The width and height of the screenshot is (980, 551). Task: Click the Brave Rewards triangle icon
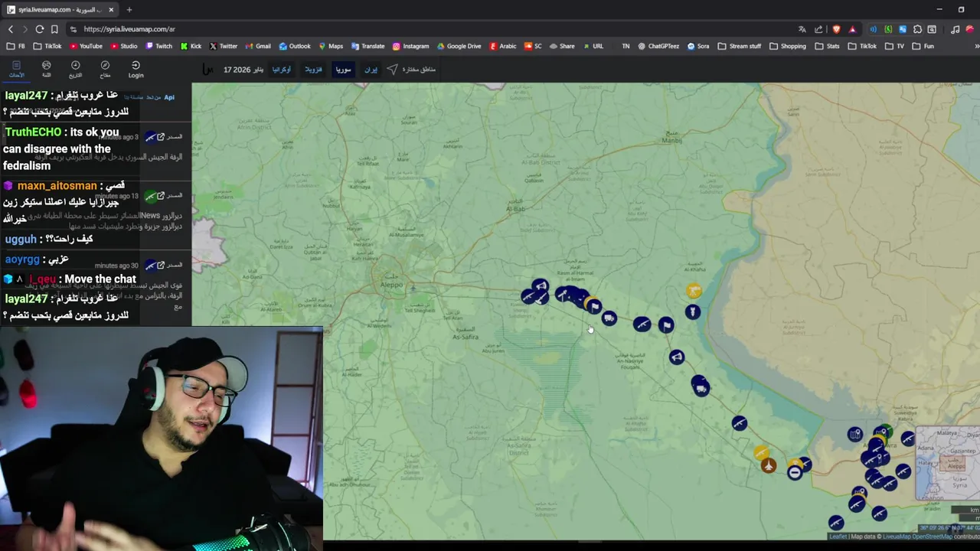[x=852, y=29]
